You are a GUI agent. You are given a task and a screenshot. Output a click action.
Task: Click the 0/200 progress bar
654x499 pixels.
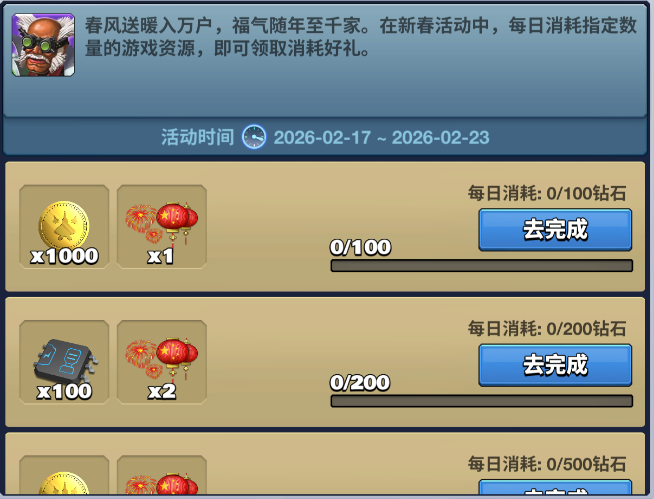coord(482,401)
